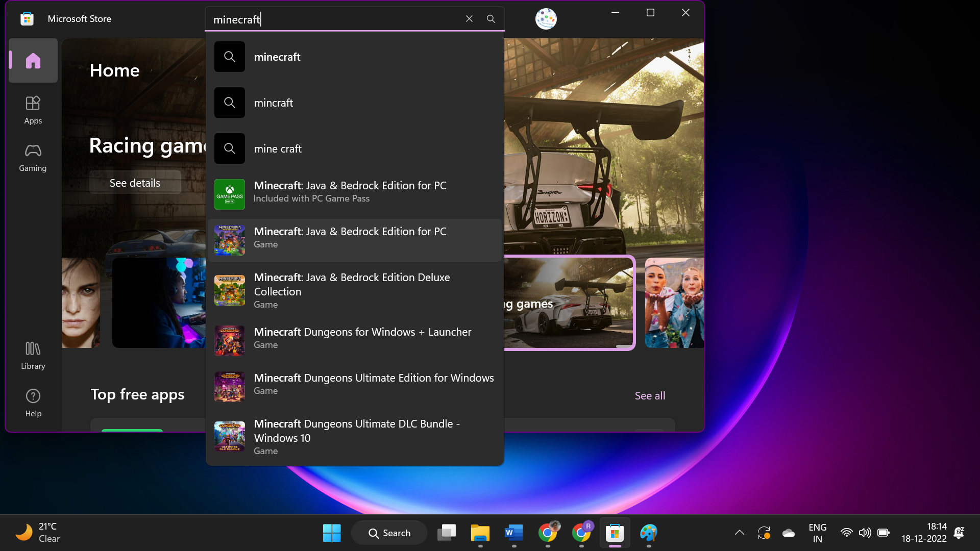Expand the hidden icons in the system tray
The image size is (980, 551).
tap(739, 532)
